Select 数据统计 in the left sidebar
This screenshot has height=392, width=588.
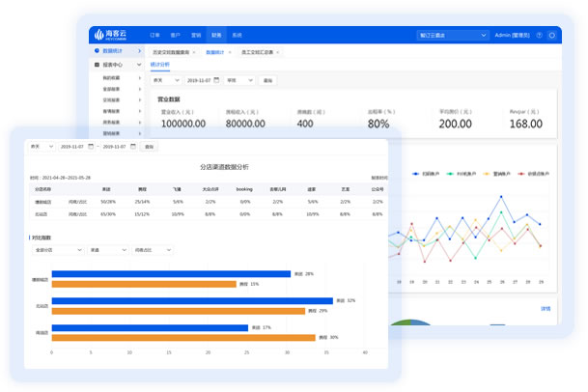click(114, 50)
